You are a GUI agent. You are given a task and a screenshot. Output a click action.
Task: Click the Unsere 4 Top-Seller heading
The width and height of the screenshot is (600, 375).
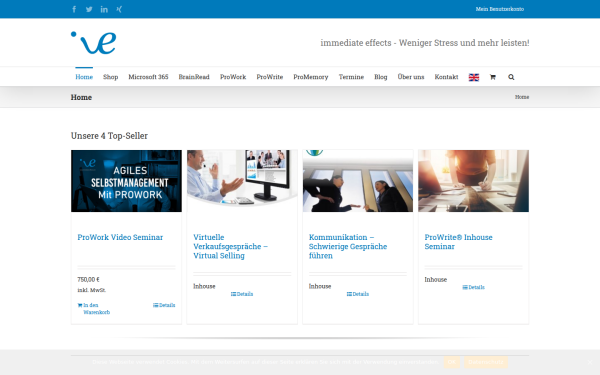[109, 136]
